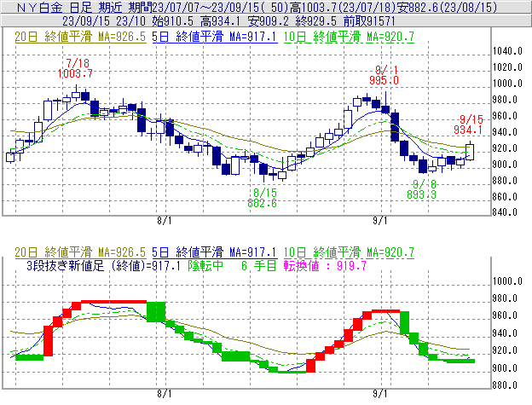Click the 7/18 high label 1003.7

(x=75, y=74)
